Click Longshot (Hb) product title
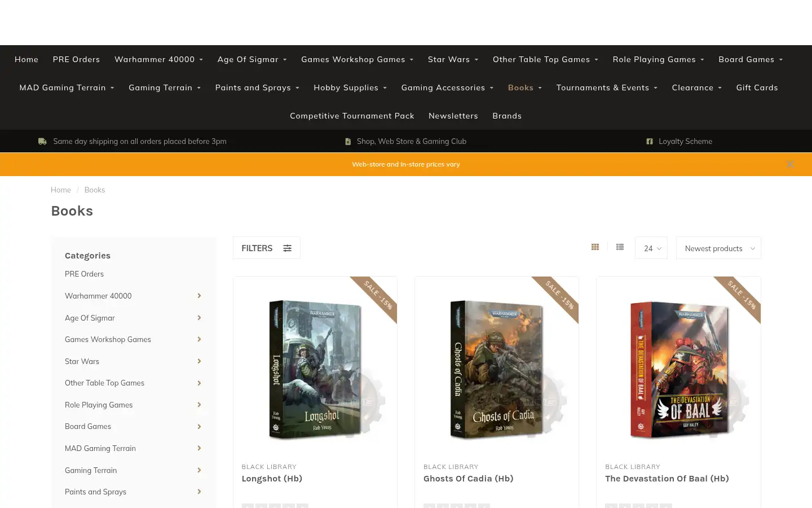 pos(272,479)
